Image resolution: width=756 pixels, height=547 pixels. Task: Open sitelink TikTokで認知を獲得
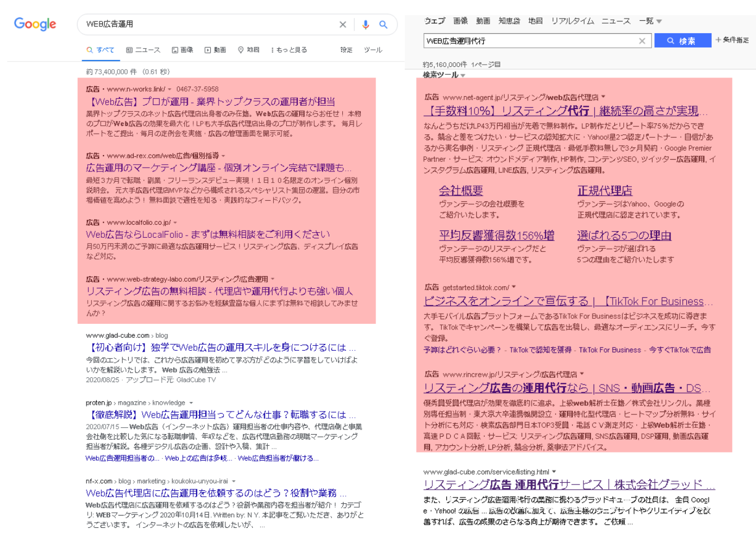coord(541,350)
